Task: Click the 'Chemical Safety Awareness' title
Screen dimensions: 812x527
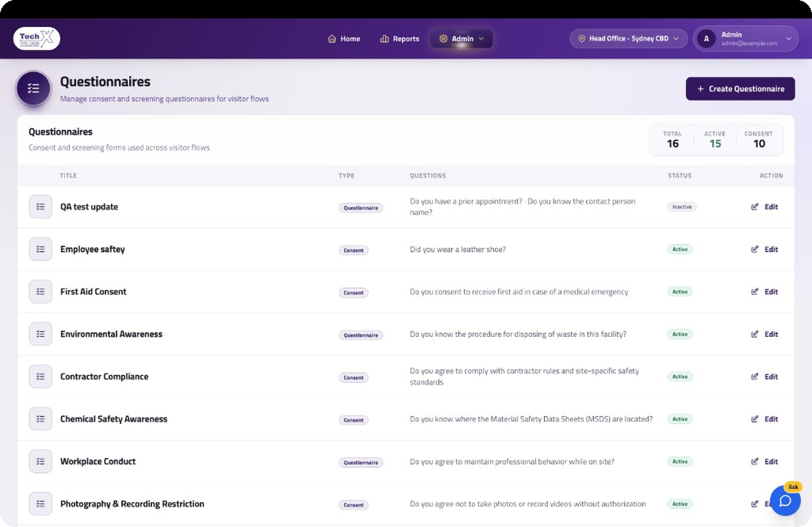Action: click(114, 419)
